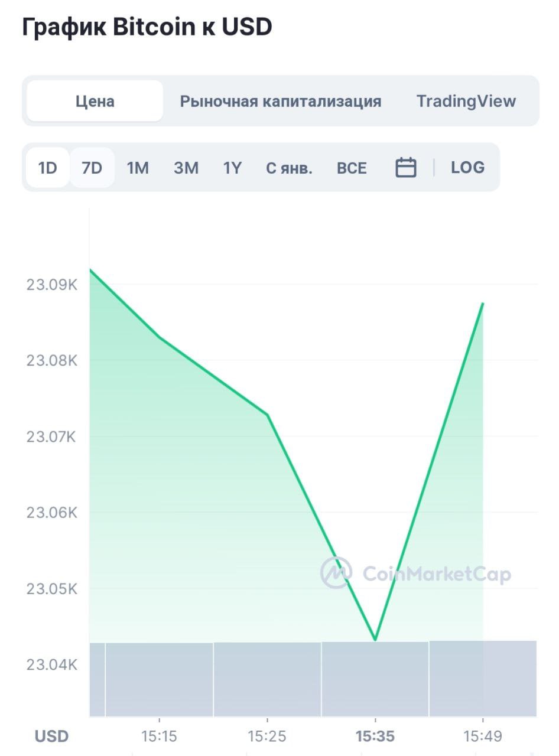Click the 23.09K price axis label
The image size is (559, 756).
(52, 285)
